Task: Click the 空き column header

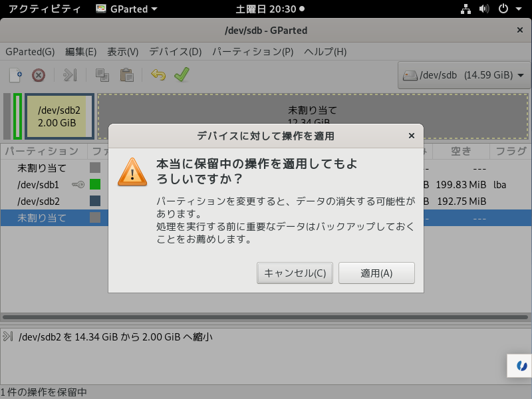Action: 461,152
